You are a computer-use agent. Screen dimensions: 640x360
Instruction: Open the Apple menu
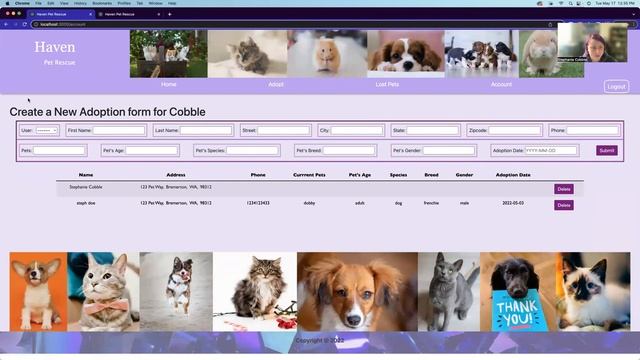pos(7,3)
